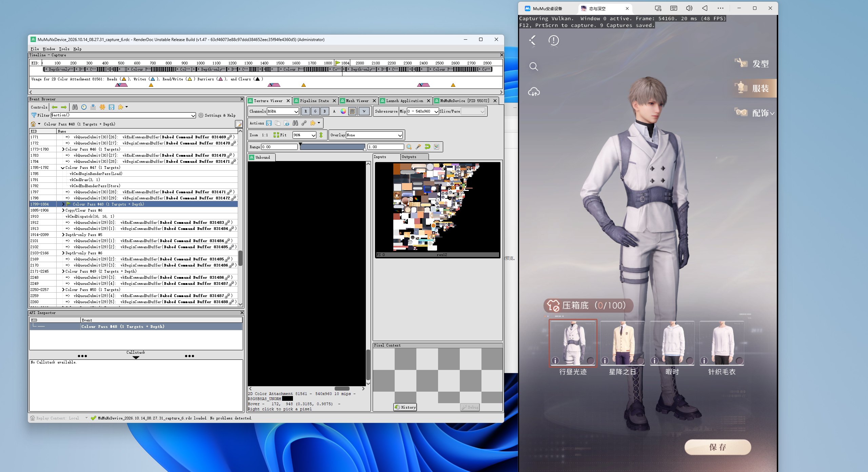This screenshot has width=868, height=472.
Task: Click the orange asterisk bookmark icon
Action: tap(102, 107)
